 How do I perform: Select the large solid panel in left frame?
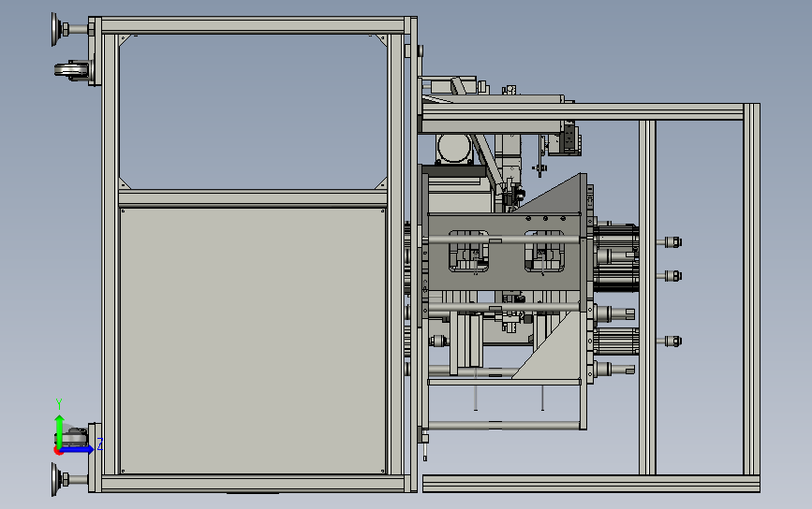pyautogui.click(x=253, y=341)
